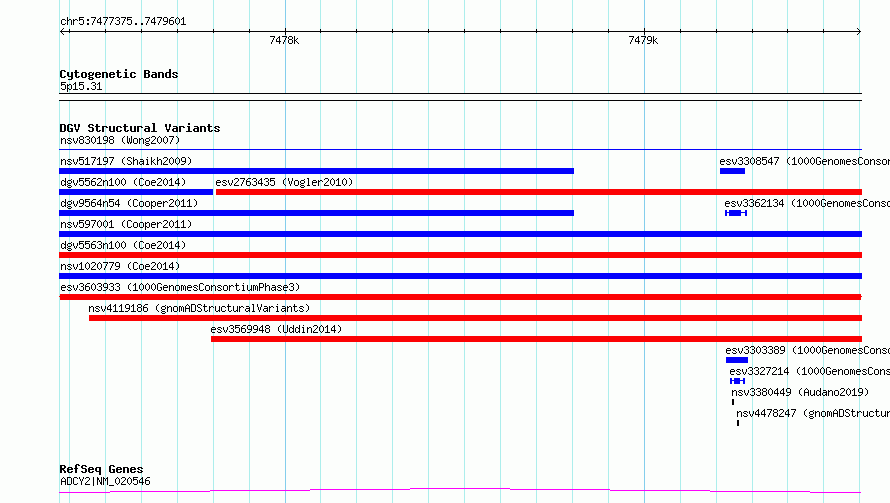Select variant label nsv517197 (Shaikh2009)
The height and width of the screenshot is (503, 890).
[x=126, y=161]
